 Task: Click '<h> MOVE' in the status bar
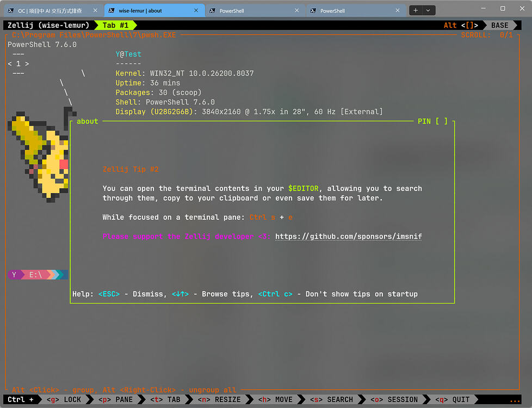[x=275, y=399]
